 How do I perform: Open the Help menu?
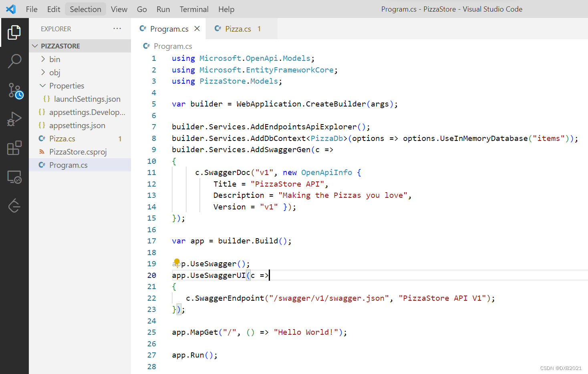226,9
